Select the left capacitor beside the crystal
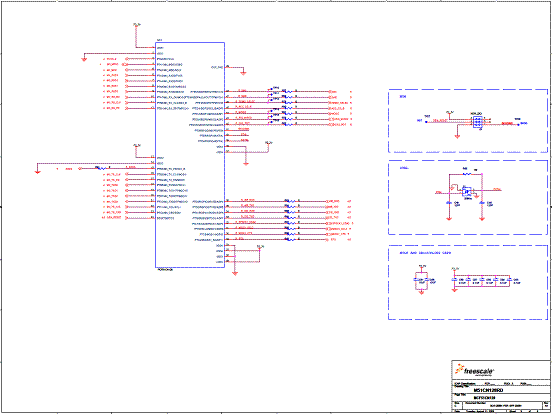This screenshot has height=415, width=553. [x=449, y=203]
